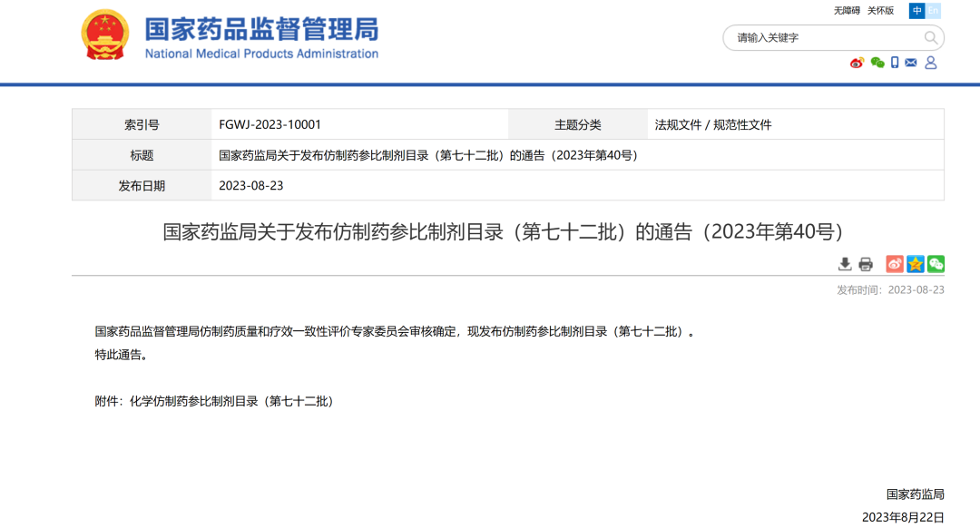Click the 发布日期 label cell
This screenshot has width=980, height=528.
142,186
